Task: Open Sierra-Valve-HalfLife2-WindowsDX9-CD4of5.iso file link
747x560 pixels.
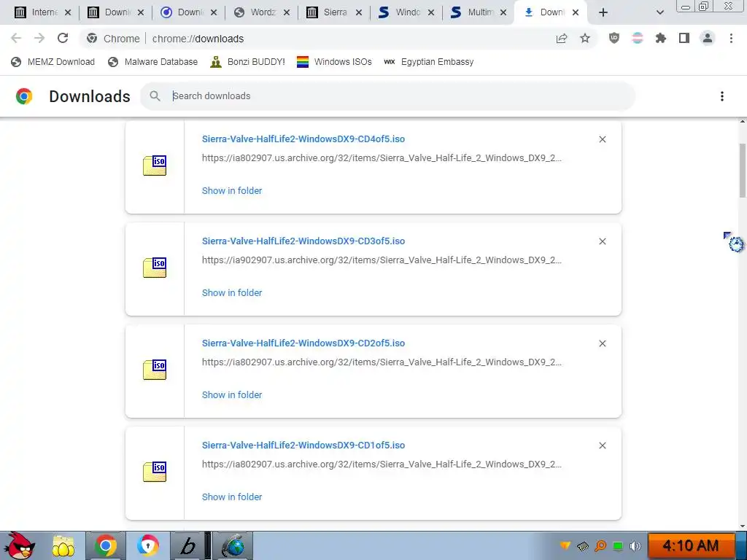Action: coord(303,139)
